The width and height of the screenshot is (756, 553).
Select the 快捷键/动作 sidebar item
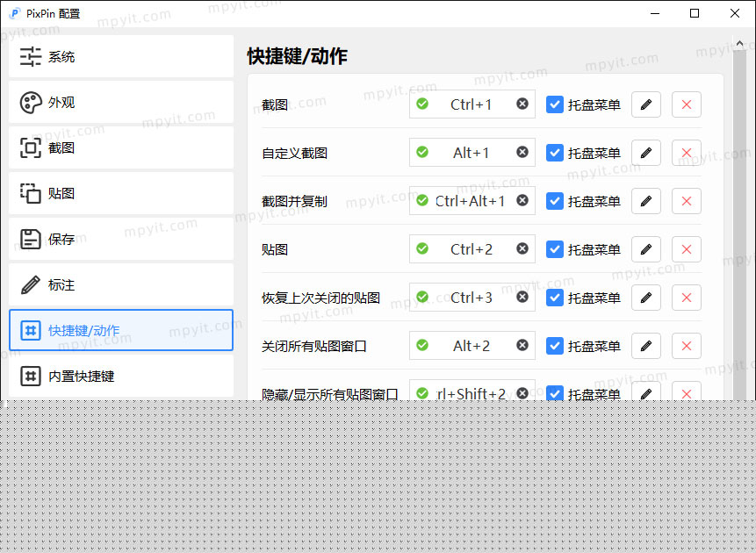(121, 330)
